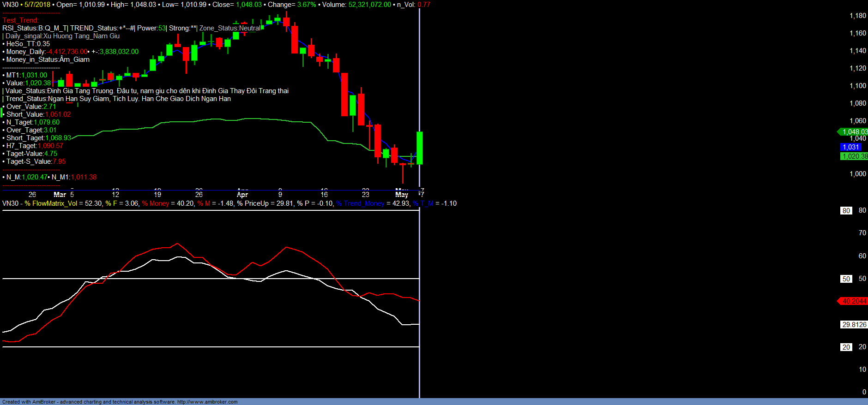Click the Mar month label on date axis
This screenshot has height=405, width=868.
coord(60,195)
